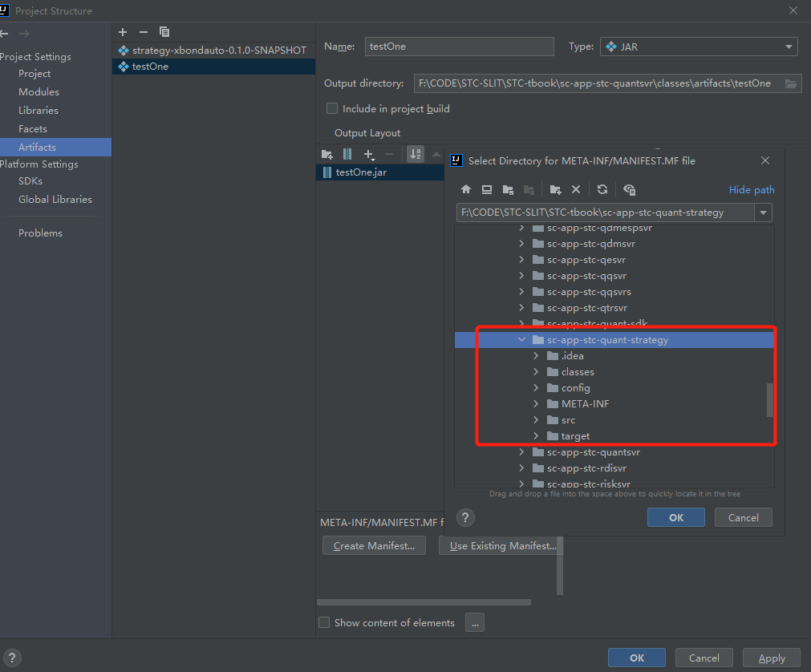Toggle show hidden files and directories icon

(630, 190)
